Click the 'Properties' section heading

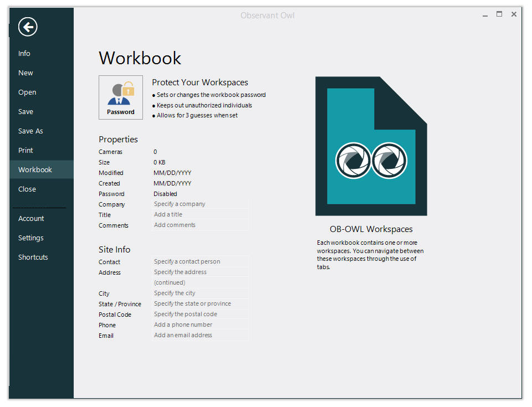pos(118,140)
